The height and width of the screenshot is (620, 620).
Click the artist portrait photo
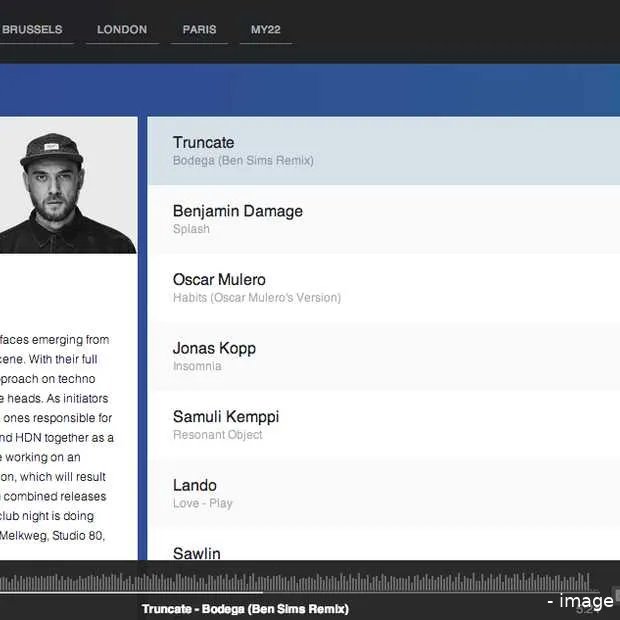pyautogui.click(x=68, y=185)
